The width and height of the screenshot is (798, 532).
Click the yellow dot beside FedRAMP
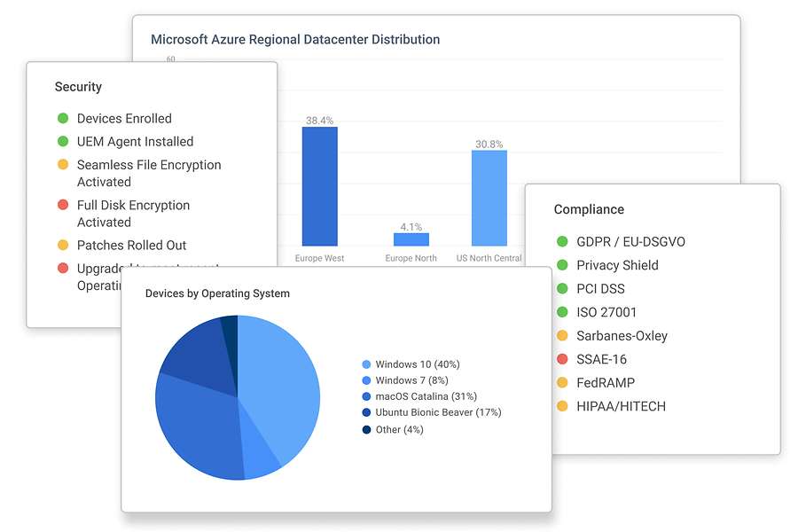(x=562, y=382)
